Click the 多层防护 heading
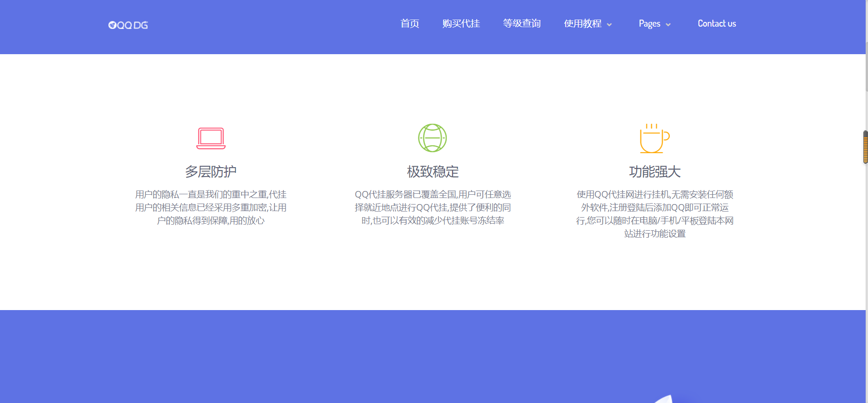 [211, 172]
